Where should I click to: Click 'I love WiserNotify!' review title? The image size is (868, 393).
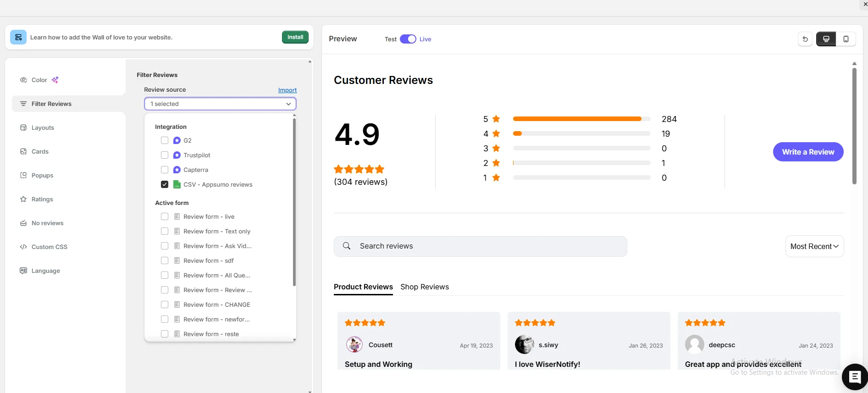tap(547, 364)
